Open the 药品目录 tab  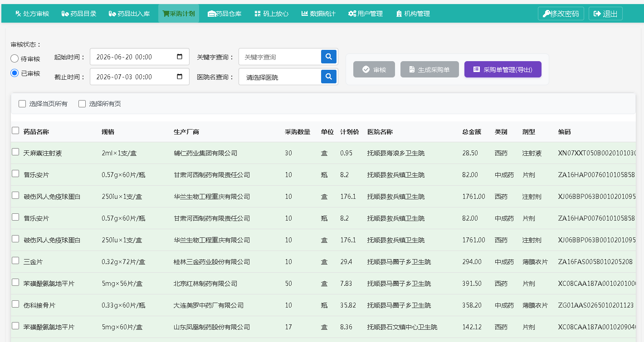pyautogui.click(x=79, y=14)
